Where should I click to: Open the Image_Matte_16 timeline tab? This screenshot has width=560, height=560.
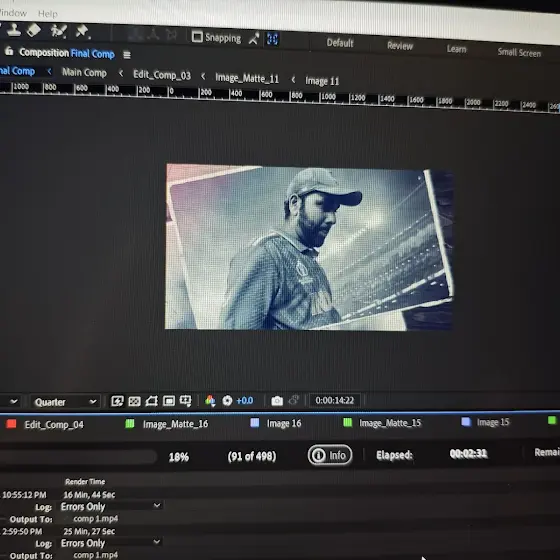[175, 424]
